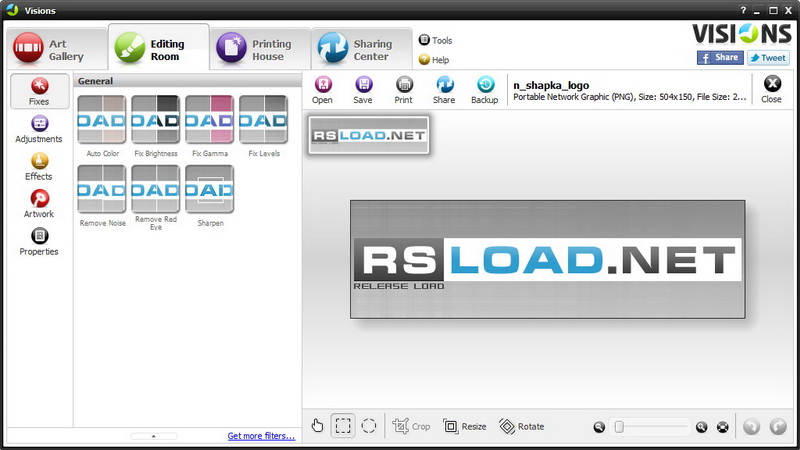This screenshot has height=450, width=800.
Task: Click the Backup toolbar icon
Action: 485,90
